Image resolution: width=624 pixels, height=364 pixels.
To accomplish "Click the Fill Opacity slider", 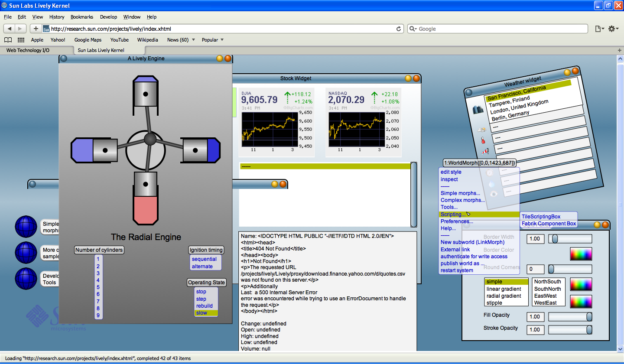I will coord(570,317).
